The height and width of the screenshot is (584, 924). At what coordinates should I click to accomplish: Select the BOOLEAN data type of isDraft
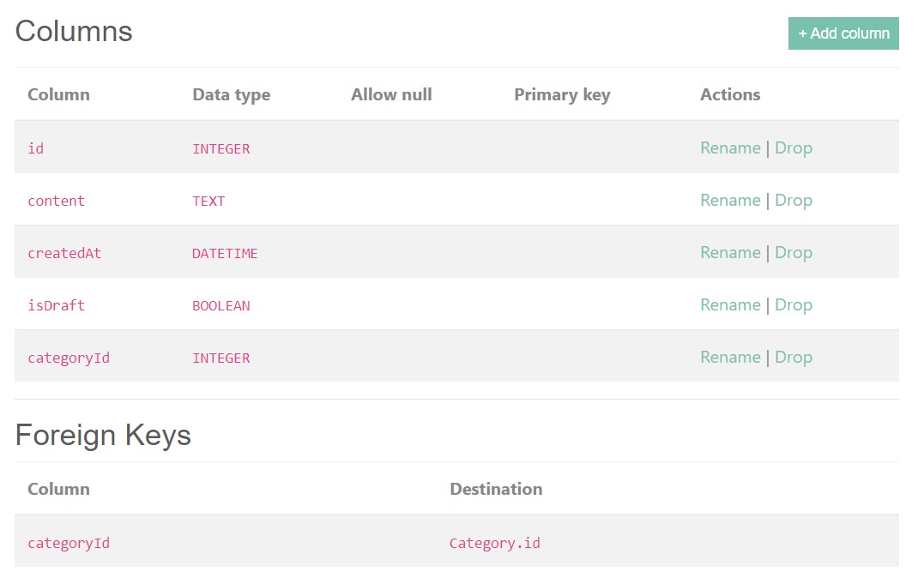point(221,305)
